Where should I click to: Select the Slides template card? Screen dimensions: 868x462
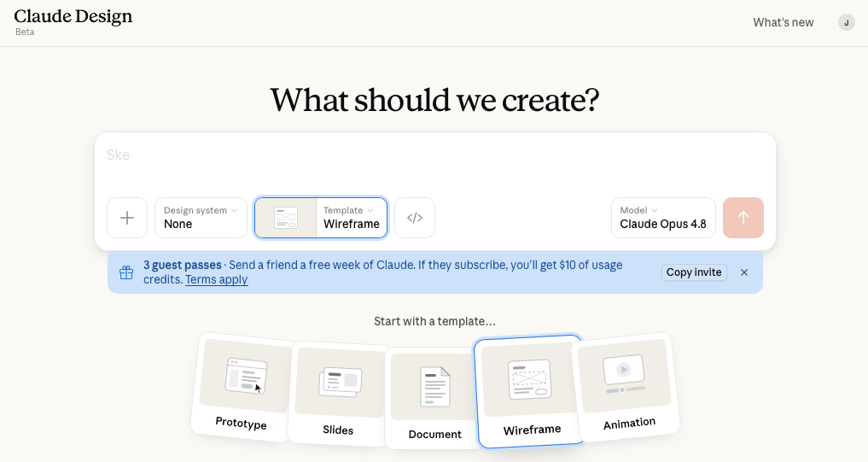[x=338, y=394]
